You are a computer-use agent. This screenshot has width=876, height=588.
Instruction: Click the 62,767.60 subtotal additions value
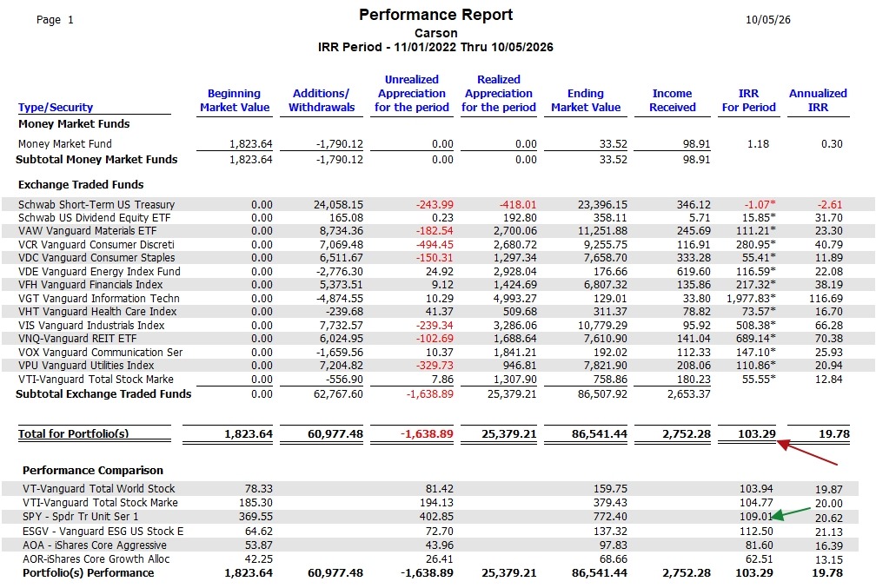tap(338, 393)
